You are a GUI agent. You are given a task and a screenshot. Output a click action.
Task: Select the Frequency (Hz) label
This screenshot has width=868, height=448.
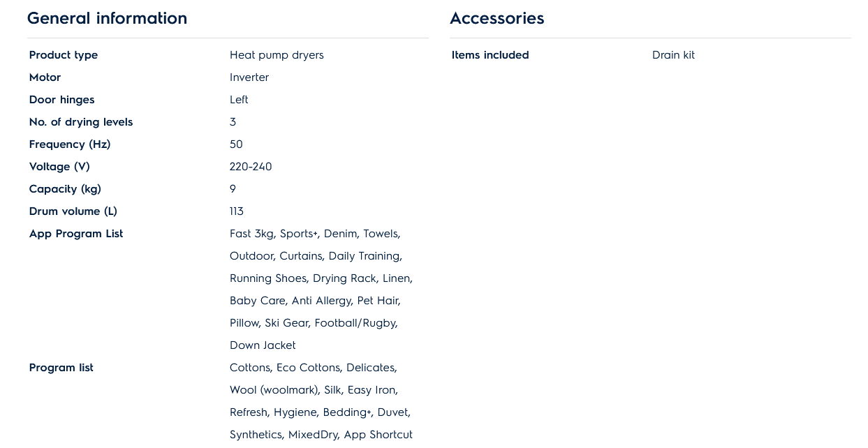click(x=70, y=144)
